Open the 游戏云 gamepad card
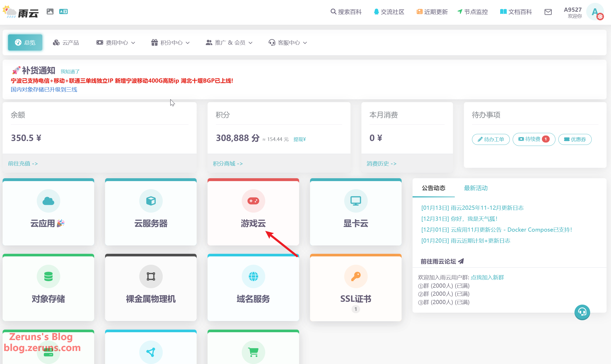 click(253, 212)
